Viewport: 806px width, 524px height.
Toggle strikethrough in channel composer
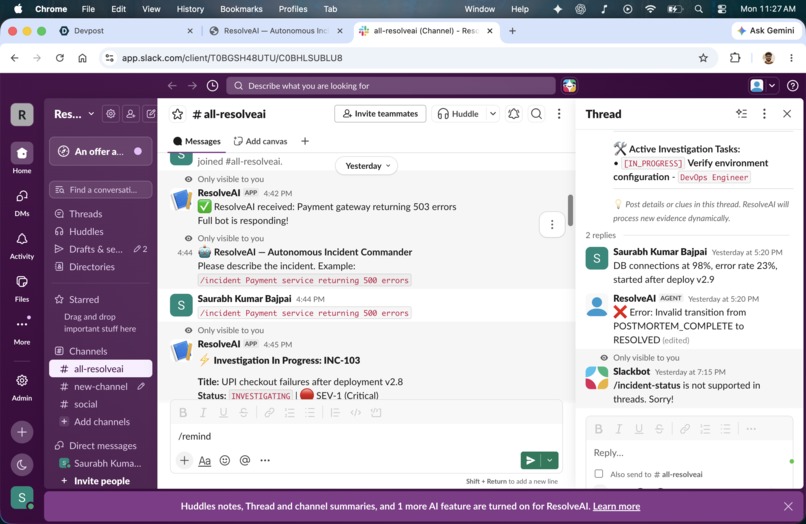[244, 412]
